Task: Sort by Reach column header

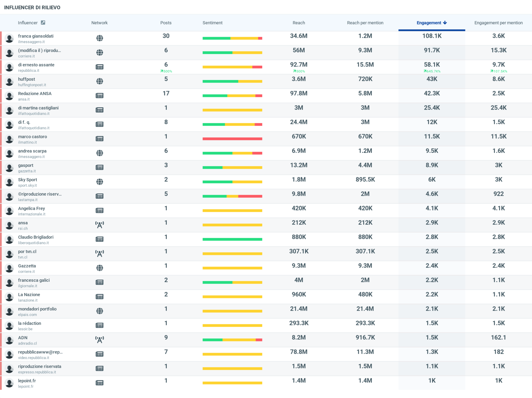Action: coord(299,23)
